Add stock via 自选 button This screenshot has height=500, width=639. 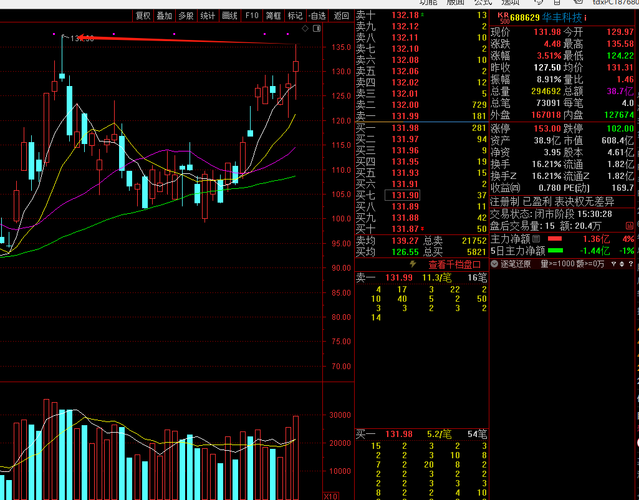coord(317,16)
